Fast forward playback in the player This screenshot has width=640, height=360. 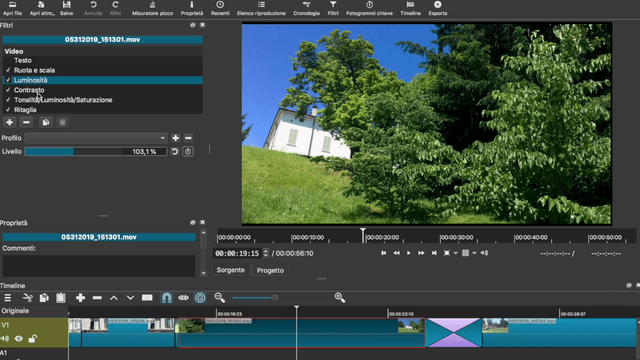tap(421, 253)
